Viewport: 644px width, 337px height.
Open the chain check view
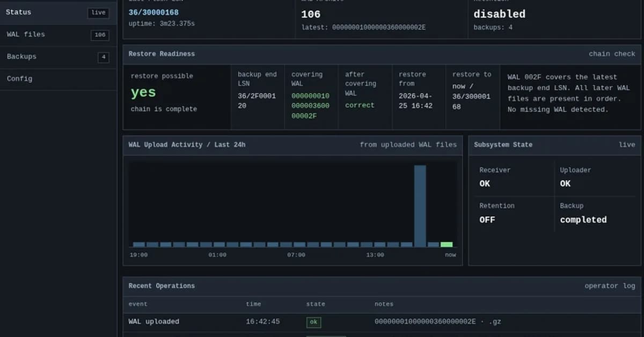tap(611, 54)
